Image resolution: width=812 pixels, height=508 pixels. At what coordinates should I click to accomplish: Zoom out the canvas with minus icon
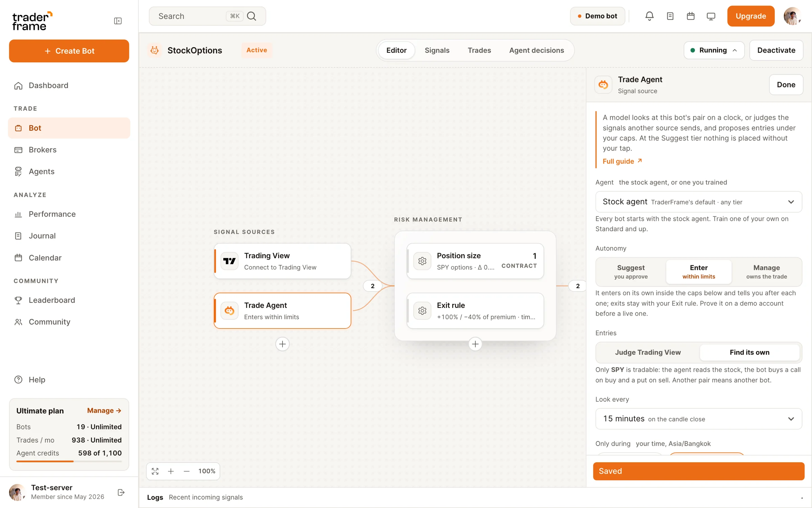tap(186, 471)
